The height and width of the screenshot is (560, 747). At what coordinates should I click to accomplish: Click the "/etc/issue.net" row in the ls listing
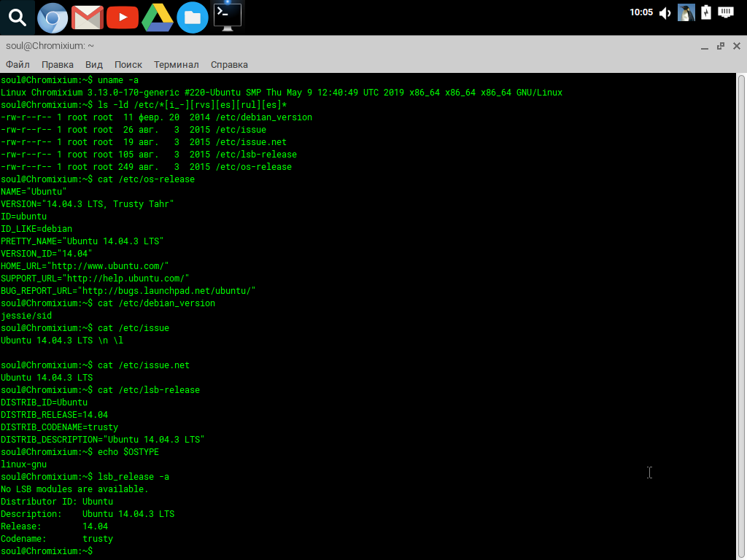[144, 142]
